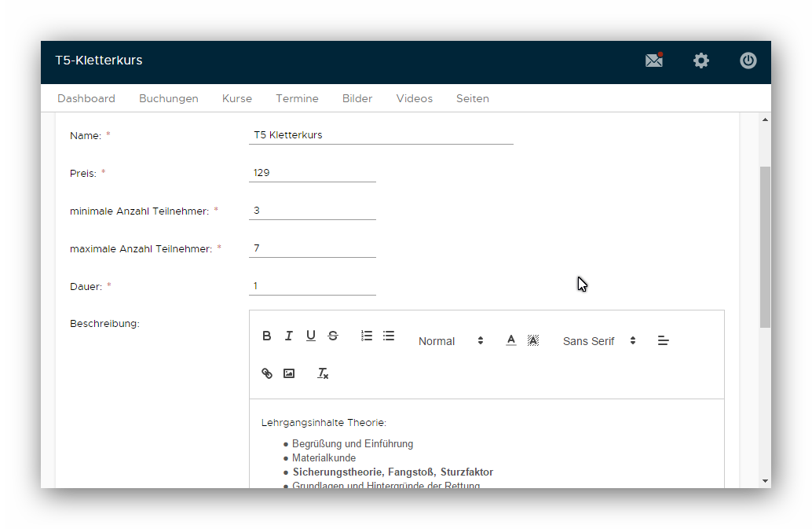Focus the maximale Anzahl Teilnehmer field
812x529 pixels.
point(313,248)
